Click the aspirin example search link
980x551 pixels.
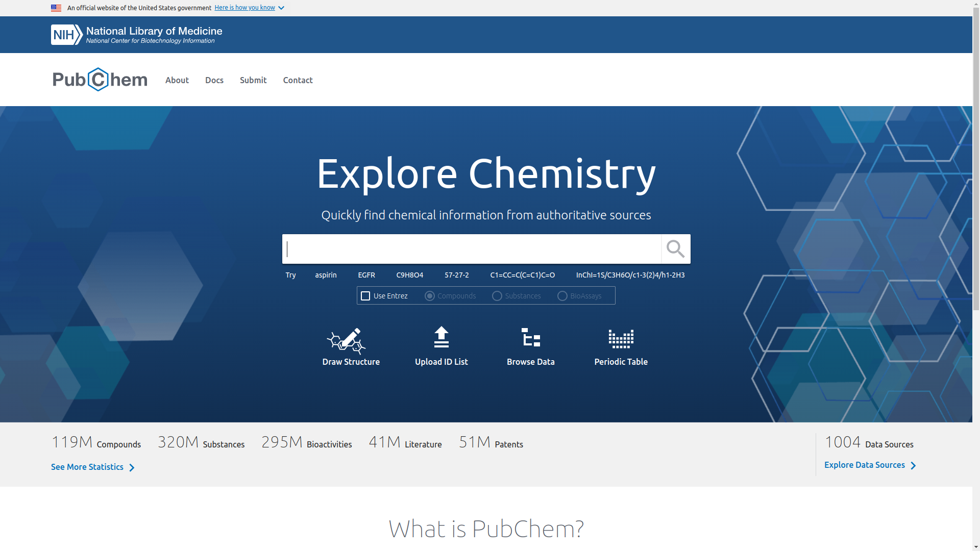[326, 275]
